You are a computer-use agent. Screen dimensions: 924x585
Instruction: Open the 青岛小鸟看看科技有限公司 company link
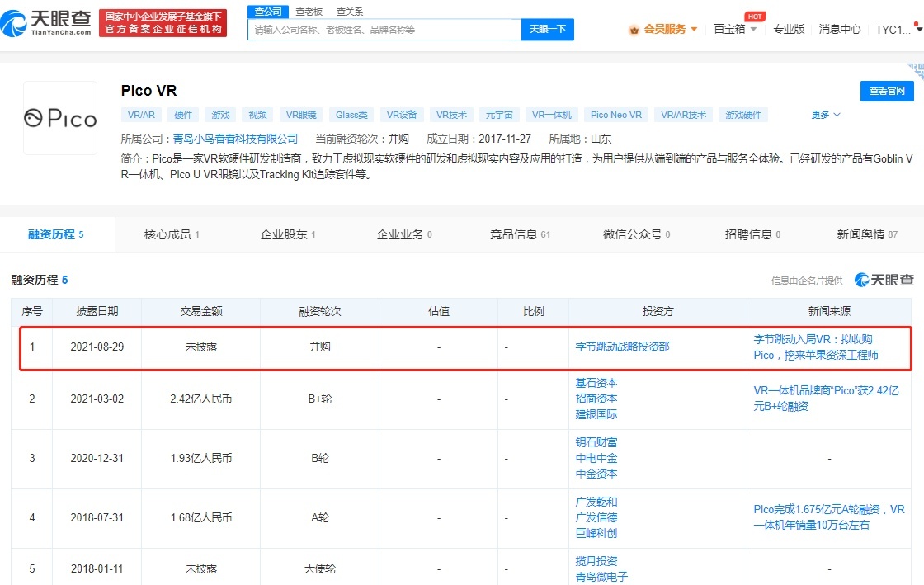click(x=235, y=139)
